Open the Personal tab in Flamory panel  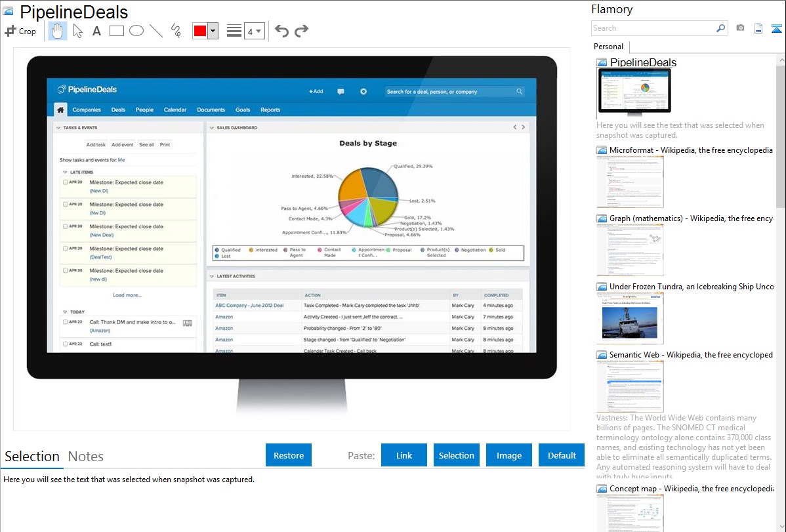tap(609, 47)
